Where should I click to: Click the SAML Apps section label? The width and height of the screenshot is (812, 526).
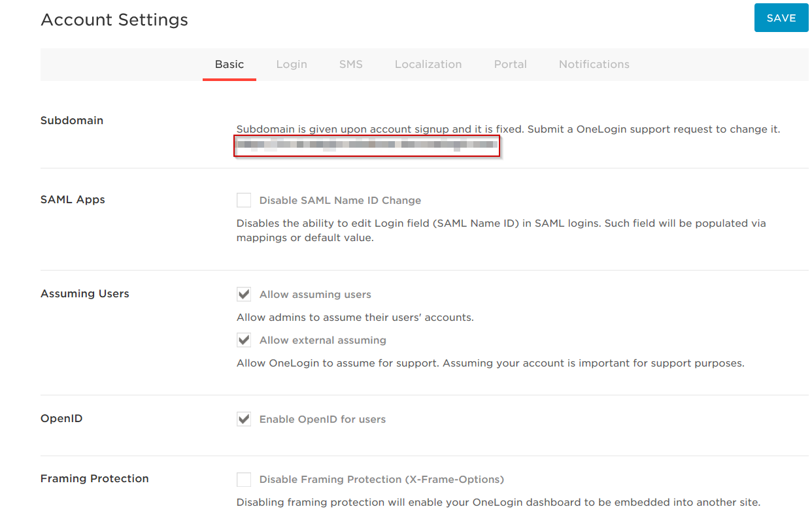(73, 199)
